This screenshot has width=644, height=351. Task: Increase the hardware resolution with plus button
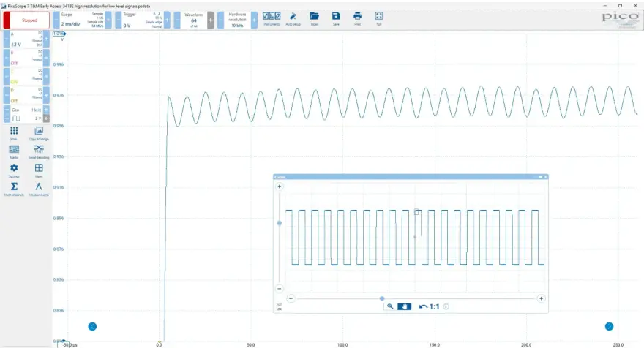pos(254,20)
